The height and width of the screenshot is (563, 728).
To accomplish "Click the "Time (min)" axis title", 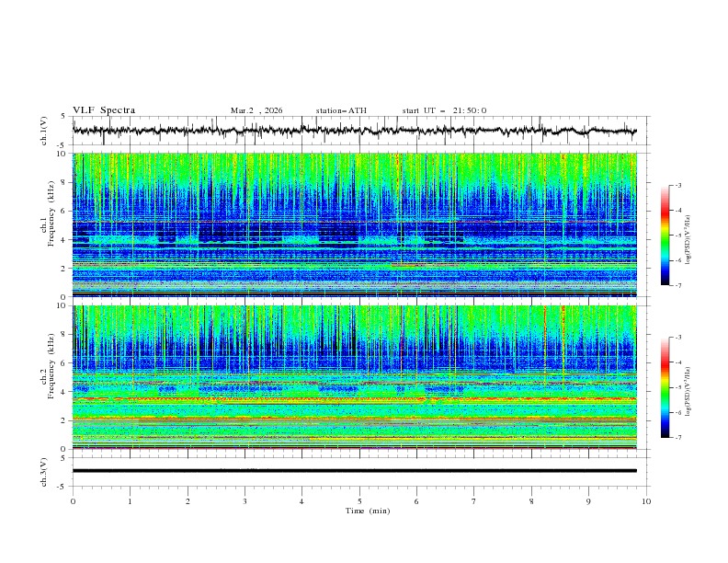I will click(368, 511).
